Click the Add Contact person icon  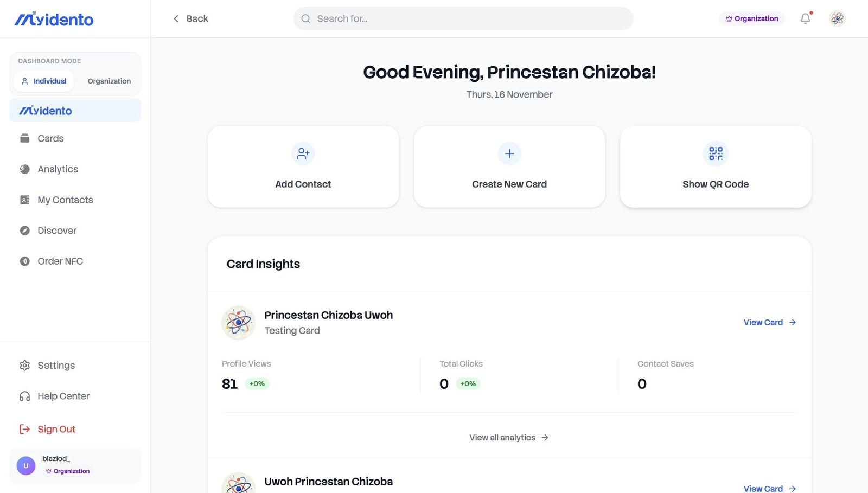(303, 153)
